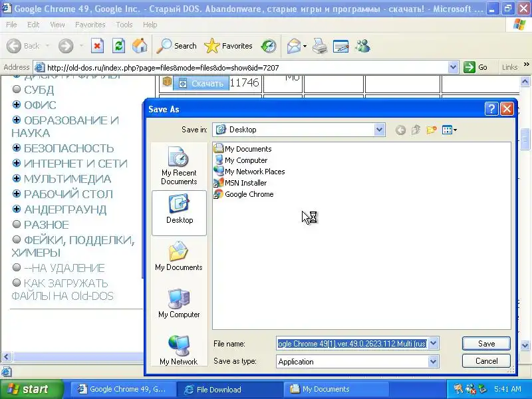The height and width of the screenshot is (399, 532).
Task: Open the Edit menu
Action: [33, 25]
